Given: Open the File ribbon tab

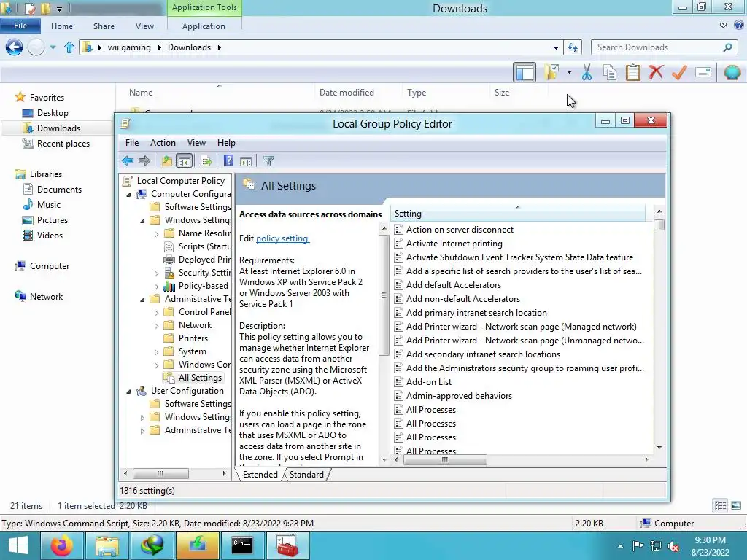Looking at the screenshot, I should [20, 26].
